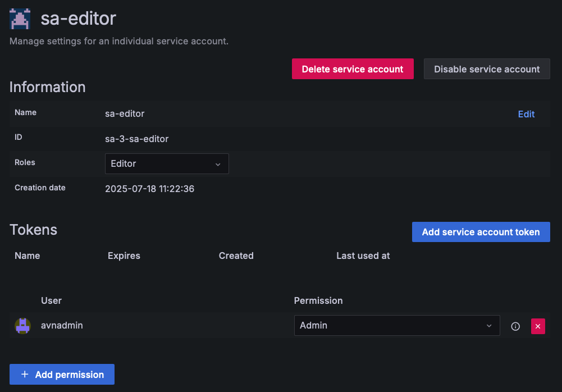Click the Roles label in Information
Image resolution: width=562 pixels, height=392 pixels.
[25, 162]
